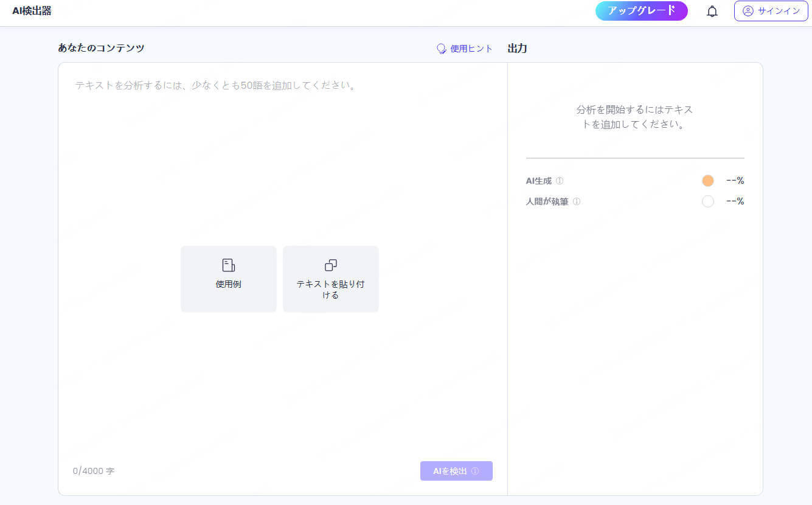Open the 使用ヒント usage tips link
The width and height of the screenshot is (812, 505).
coord(465,49)
